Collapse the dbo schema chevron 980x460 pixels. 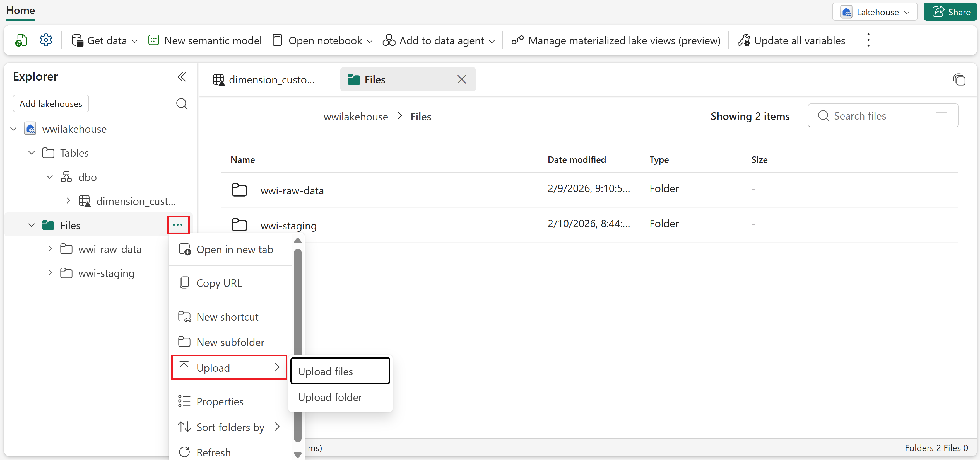50,177
